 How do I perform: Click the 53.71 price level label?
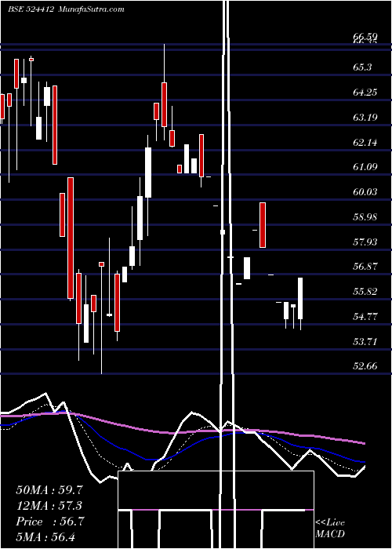click(365, 342)
